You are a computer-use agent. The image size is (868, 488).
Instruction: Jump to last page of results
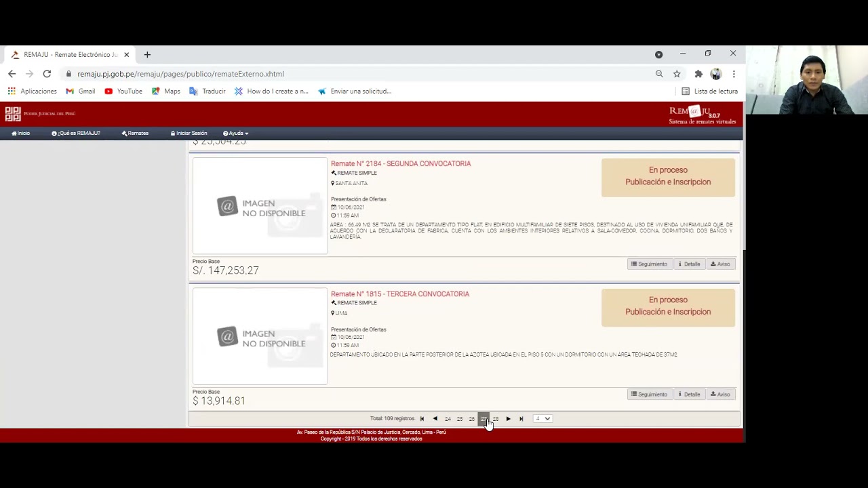[521, 419]
